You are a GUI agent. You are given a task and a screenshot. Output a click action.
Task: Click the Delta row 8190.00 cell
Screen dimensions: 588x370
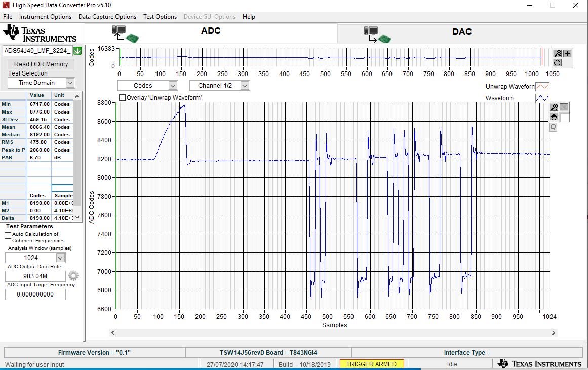pos(39,218)
